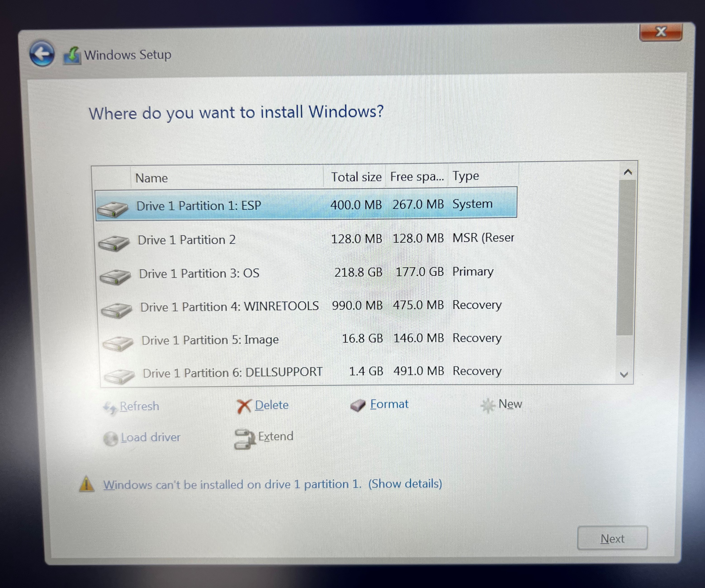Screen dimensions: 705x588
Task: Format the selected partition
Action: (x=389, y=404)
